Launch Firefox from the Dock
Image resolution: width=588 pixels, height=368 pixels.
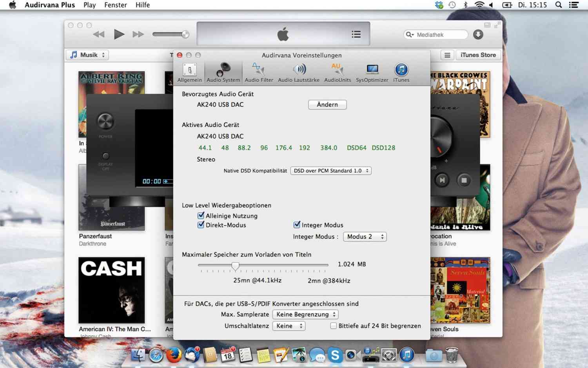[x=174, y=355]
